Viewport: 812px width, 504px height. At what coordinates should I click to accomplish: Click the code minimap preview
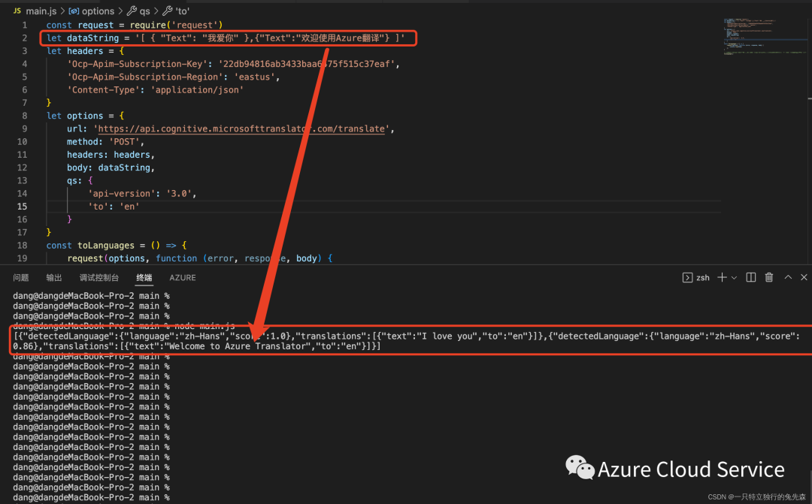[x=764, y=36]
